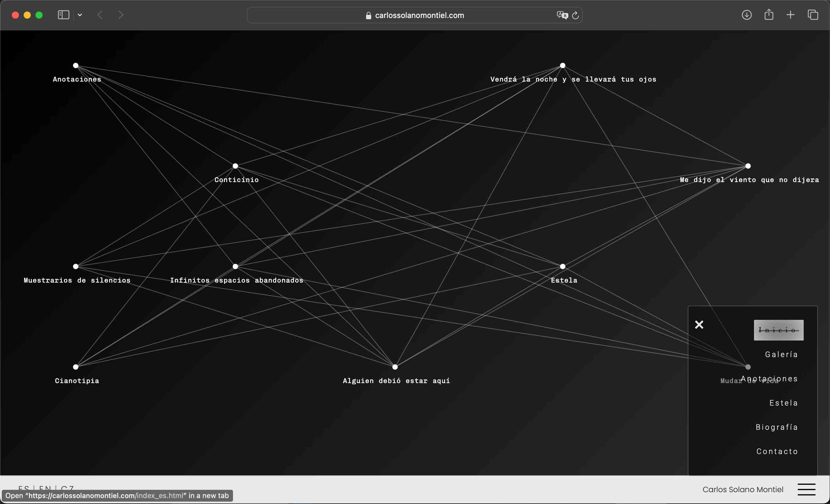Open Biografía menu item
This screenshot has height=504, width=830.
click(x=776, y=427)
